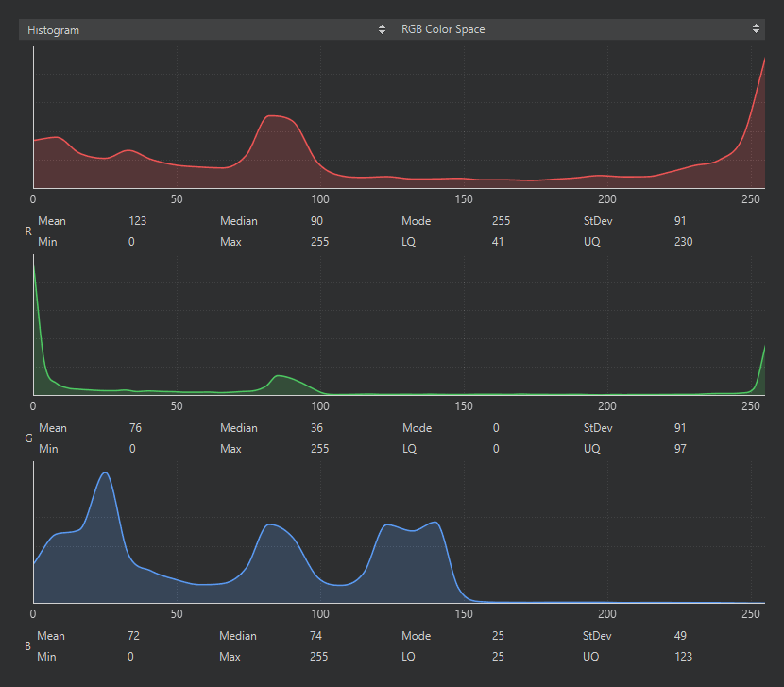Image resolution: width=784 pixels, height=687 pixels.
Task: Select the red channel Mean value 123
Action: 138,221
